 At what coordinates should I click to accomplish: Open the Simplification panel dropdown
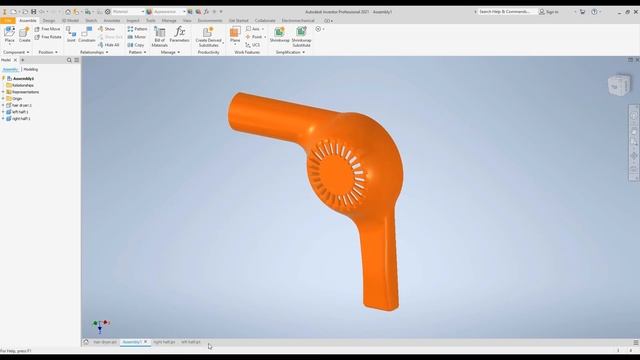(290, 52)
